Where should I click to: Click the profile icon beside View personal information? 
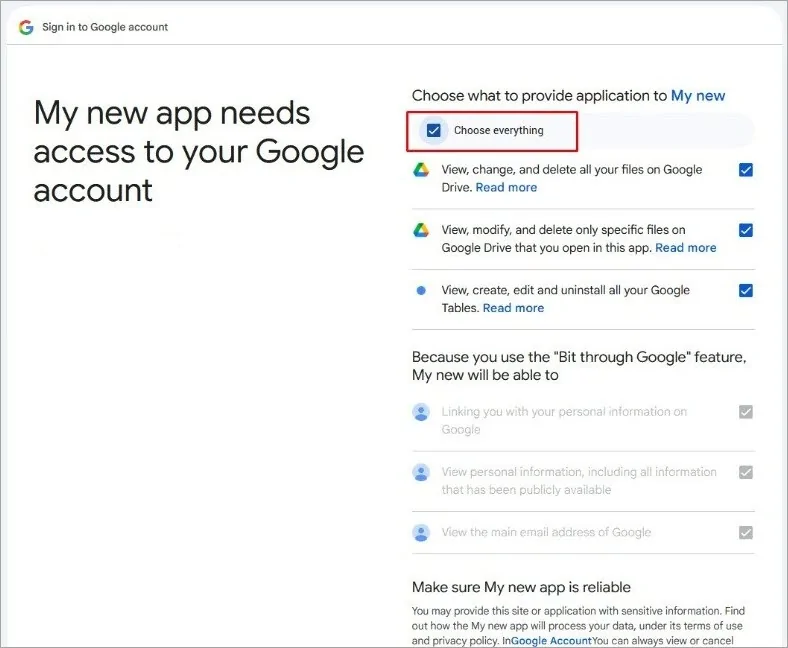421,472
